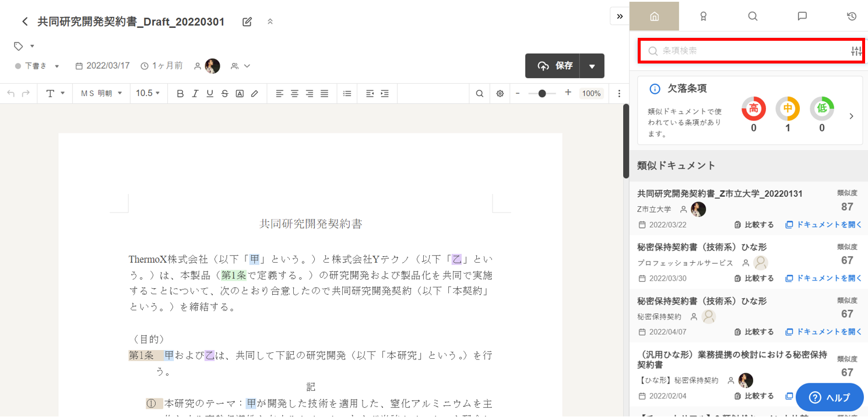
Task: Click the filter sliders icon in 条項検索
Action: pos(856,51)
